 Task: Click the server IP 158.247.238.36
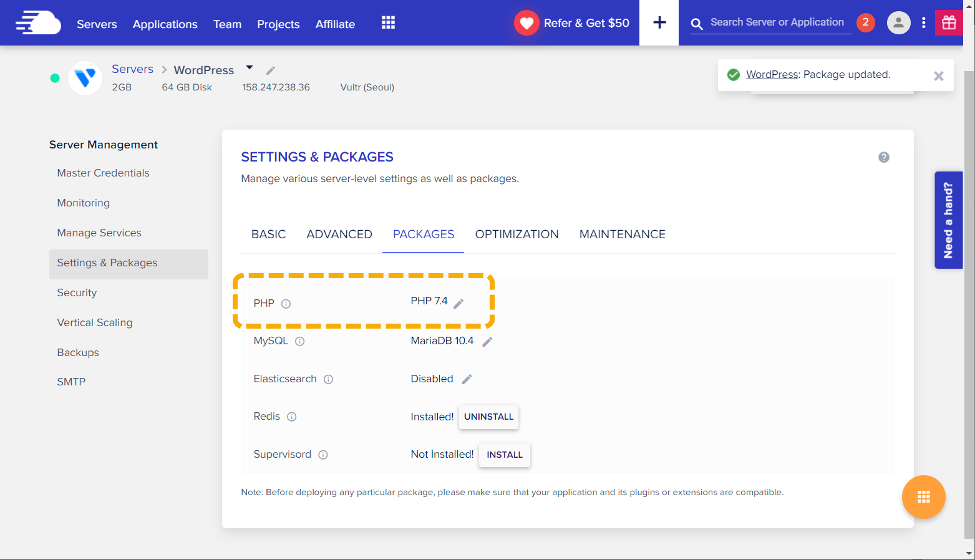tap(276, 87)
